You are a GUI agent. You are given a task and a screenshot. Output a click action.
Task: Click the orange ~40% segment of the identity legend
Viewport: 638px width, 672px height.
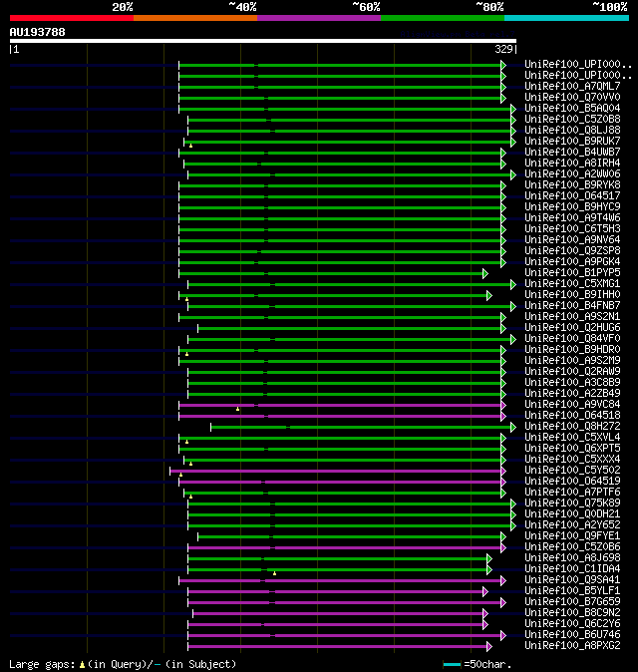click(x=195, y=18)
